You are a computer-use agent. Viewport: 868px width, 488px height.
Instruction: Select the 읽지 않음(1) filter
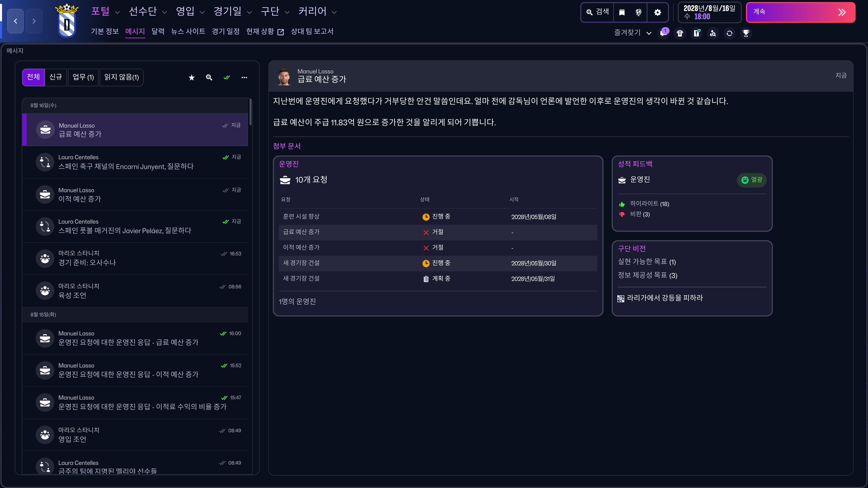click(x=121, y=77)
